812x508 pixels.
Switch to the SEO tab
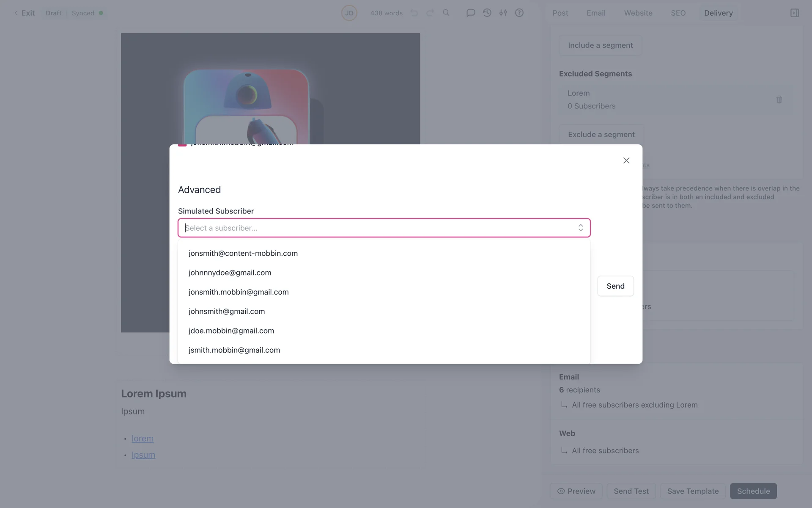[x=678, y=13]
